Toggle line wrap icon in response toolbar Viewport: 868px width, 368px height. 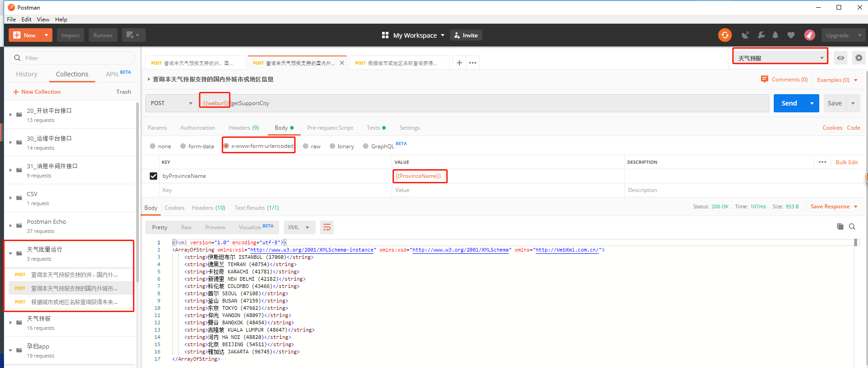point(327,227)
